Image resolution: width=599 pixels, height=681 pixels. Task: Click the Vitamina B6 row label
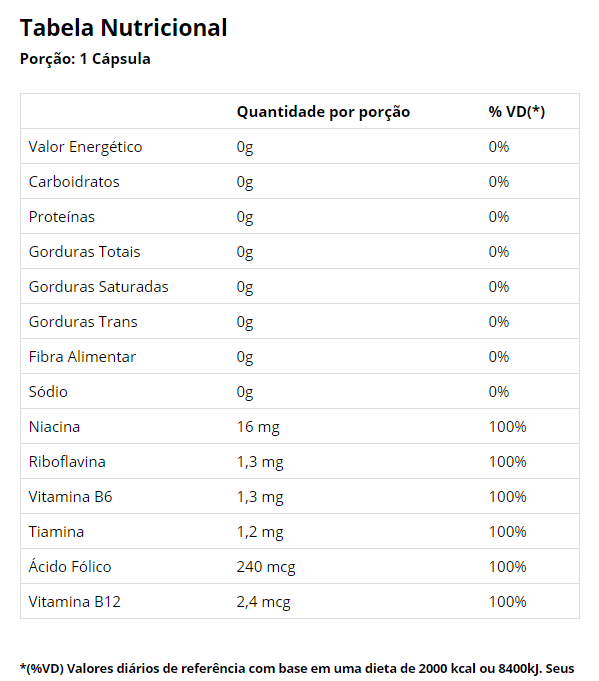coord(70,497)
